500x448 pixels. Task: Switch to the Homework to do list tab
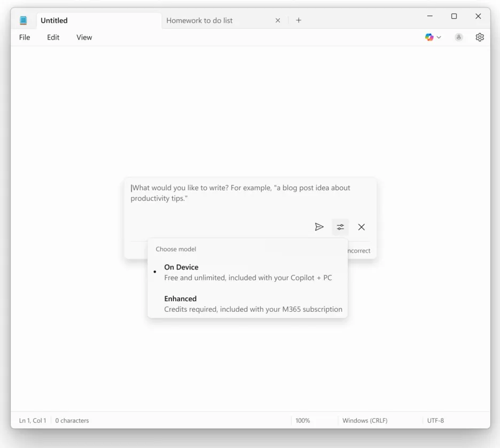pyautogui.click(x=199, y=20)
